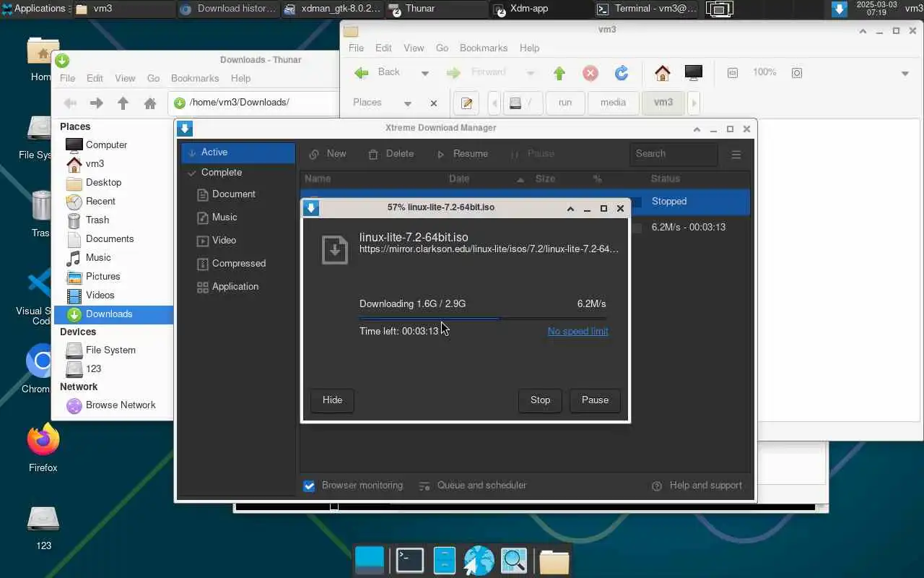Click the XDM Search field
The image size is (924, 578).
tap(674, 154)
